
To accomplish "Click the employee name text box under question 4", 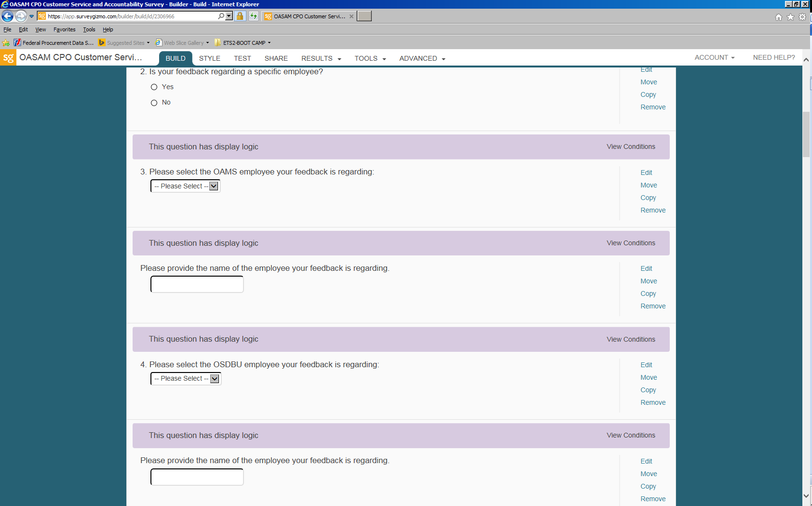I will pyautogui.click(x=197, y=477).
